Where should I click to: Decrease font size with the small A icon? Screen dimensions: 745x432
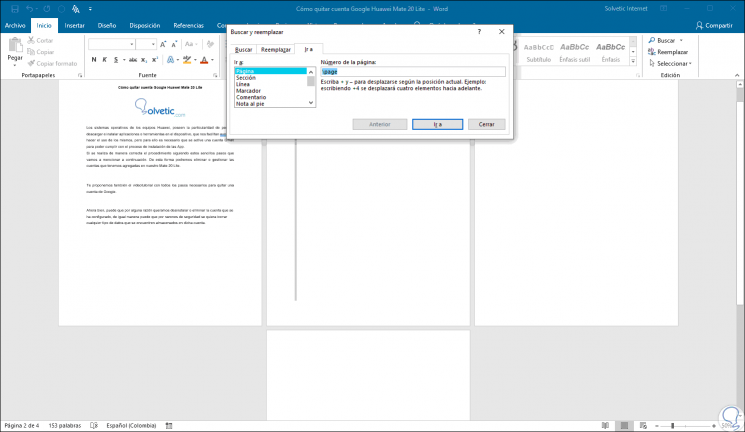[174, 44]
